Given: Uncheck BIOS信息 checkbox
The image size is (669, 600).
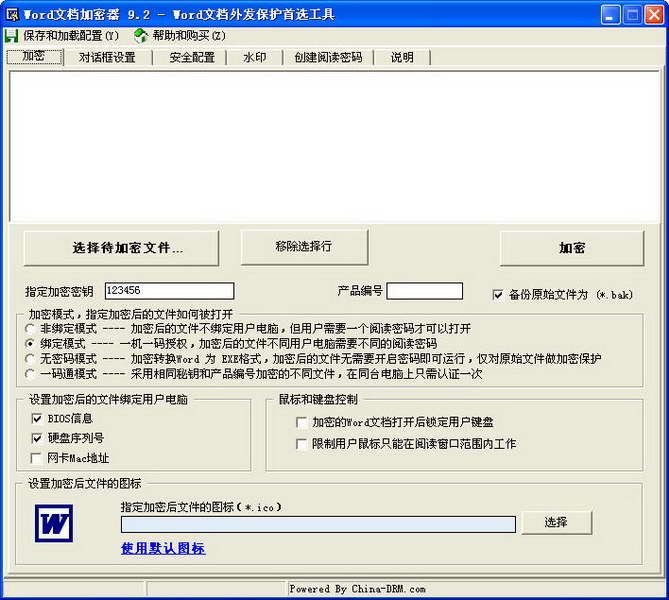Looking at the screenshot, I should [x=37, y=419].
